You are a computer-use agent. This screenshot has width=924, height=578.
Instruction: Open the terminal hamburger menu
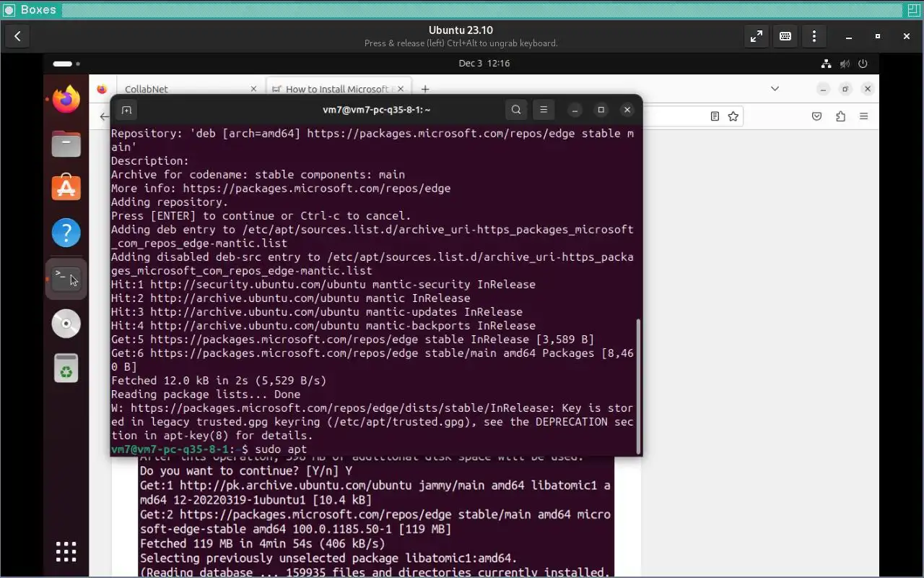pyautogui.click(x=544, y=110)
